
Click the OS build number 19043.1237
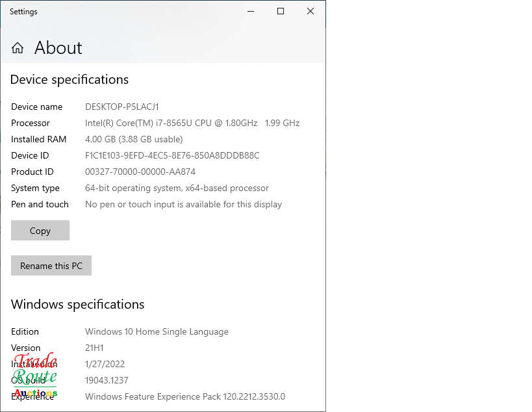point(107,380)
